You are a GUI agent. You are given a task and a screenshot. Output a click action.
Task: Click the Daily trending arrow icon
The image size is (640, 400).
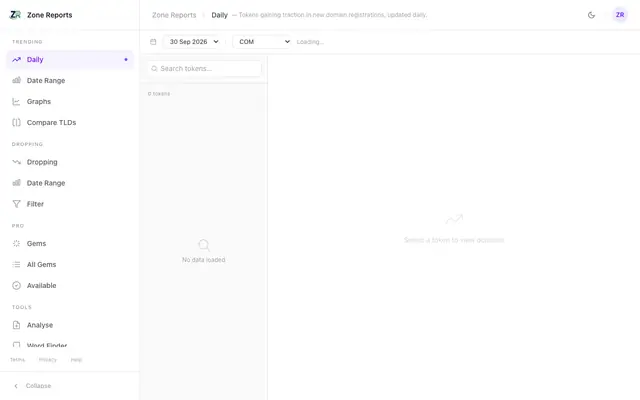(x=16, y=60)
